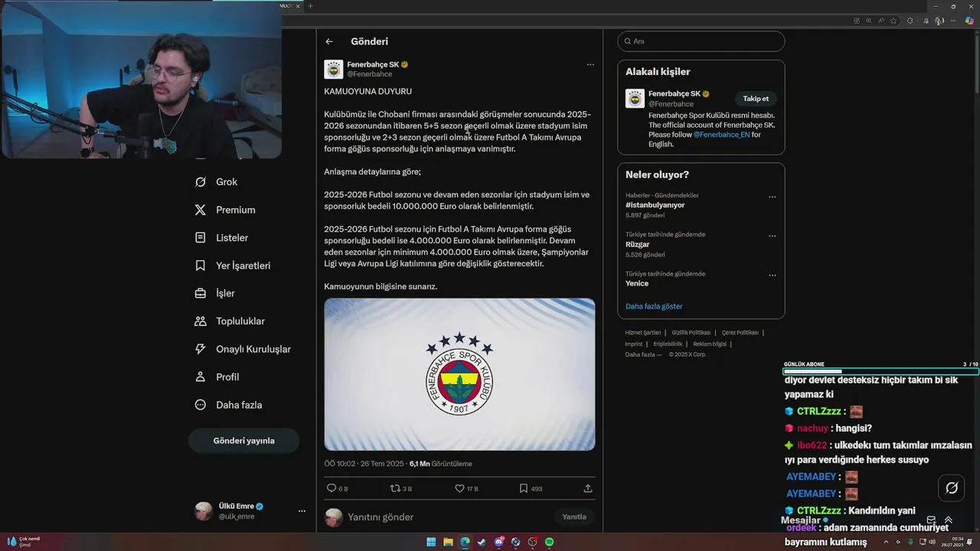Open Reklam bilgisi footer link
The image size is (980, 551).
click(710, 344)
